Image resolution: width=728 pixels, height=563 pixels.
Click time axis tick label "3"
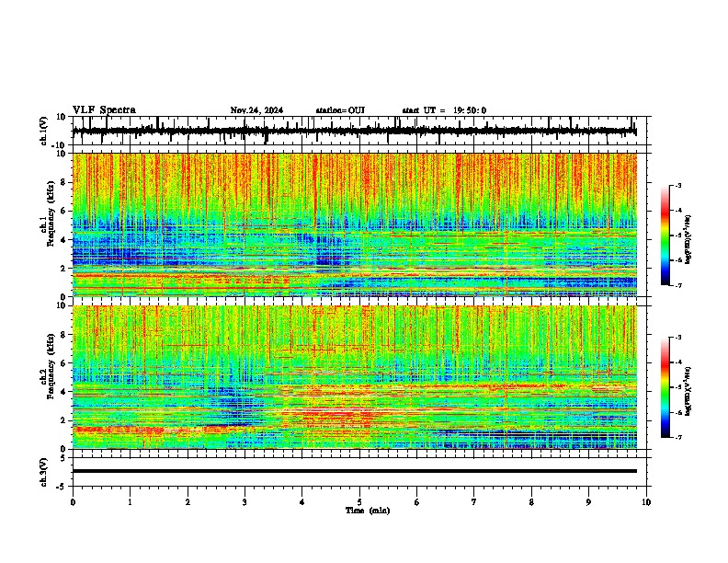(x=245, y=502)
